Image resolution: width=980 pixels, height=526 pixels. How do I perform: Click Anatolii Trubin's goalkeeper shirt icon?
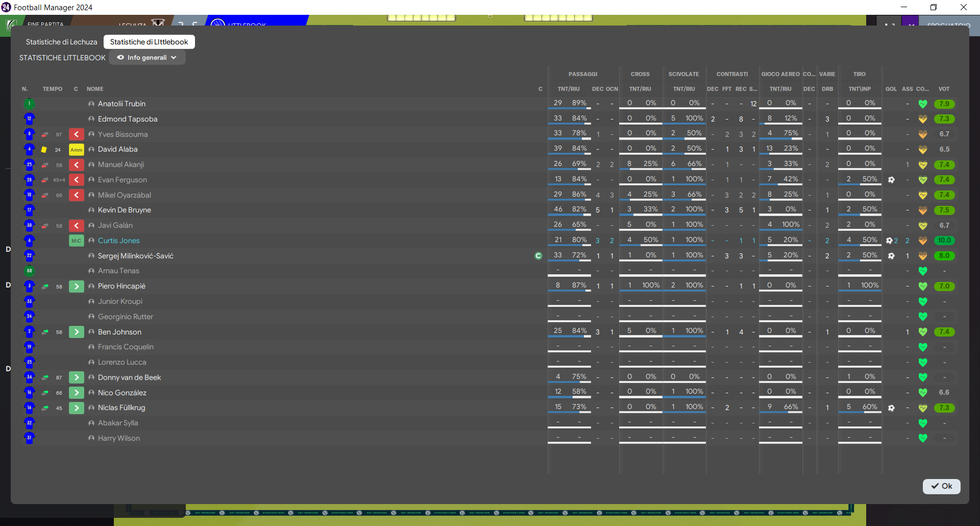click(x=29, y=104)
